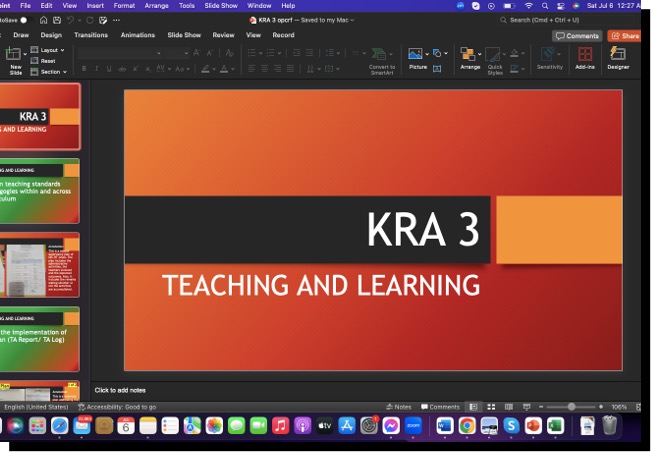Click the Arrange icon
Screen dimensions: 651x452
(x=469, y=56)
